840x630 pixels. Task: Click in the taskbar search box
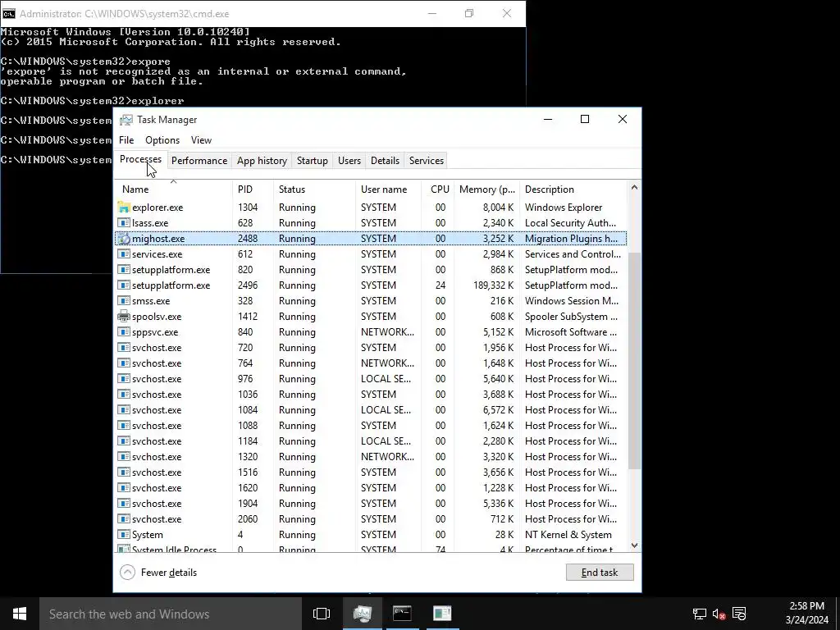pyautogui.click(x=171, y=614)
